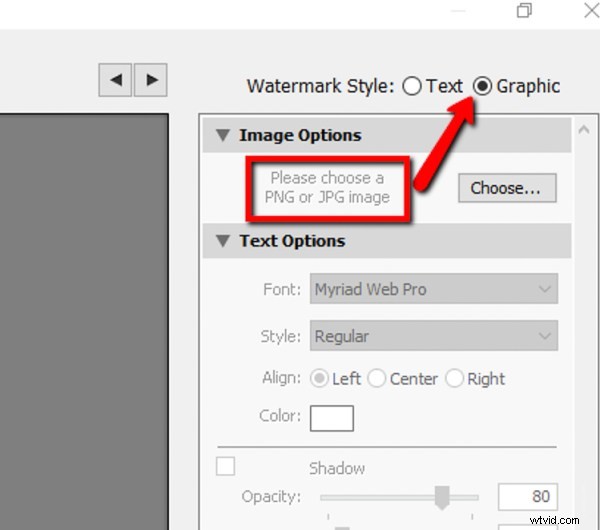Open the Font dropdown (Myriad Web Pro)
The image size is (600, 530).
pos(434,289)
